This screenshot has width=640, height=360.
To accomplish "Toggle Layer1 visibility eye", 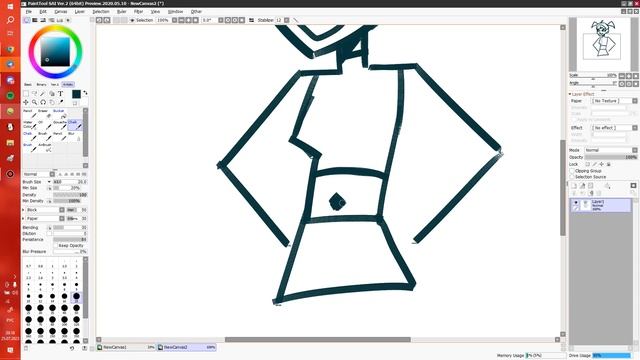I will [x=576, y=202].
